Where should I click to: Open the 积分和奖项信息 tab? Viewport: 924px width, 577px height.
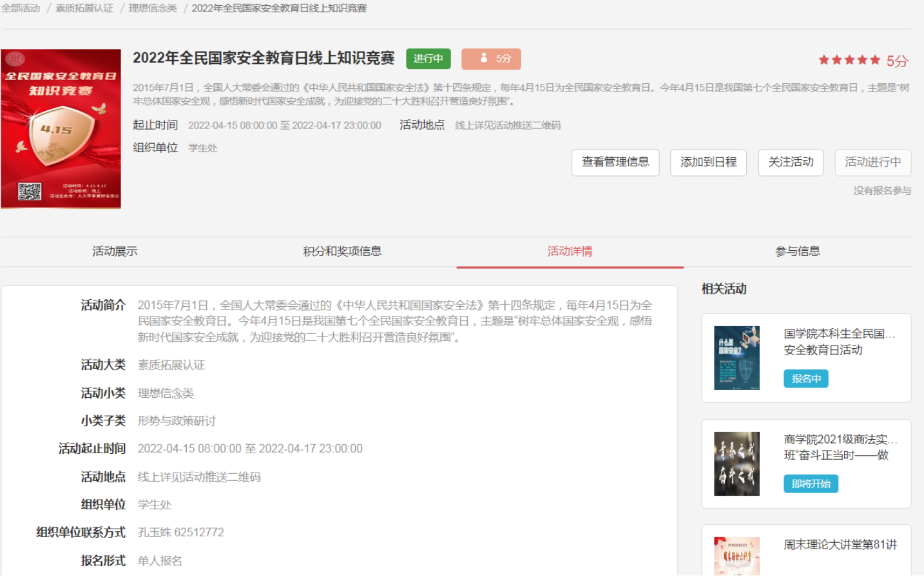(342, 251)
